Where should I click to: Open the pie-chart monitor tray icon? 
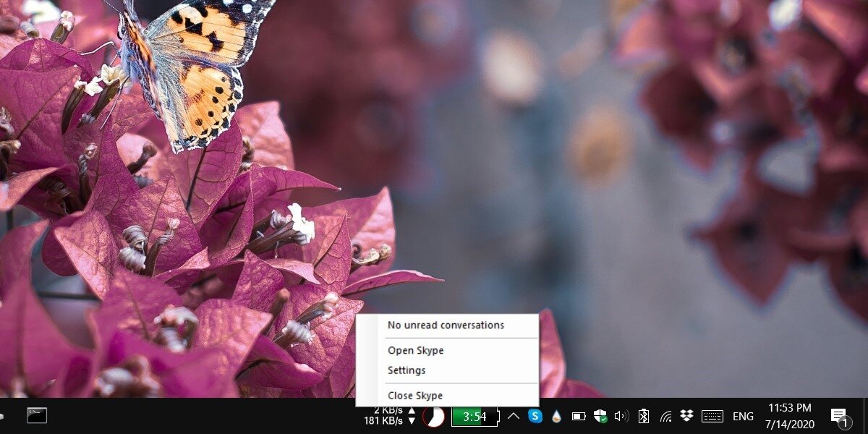point(434,416)
